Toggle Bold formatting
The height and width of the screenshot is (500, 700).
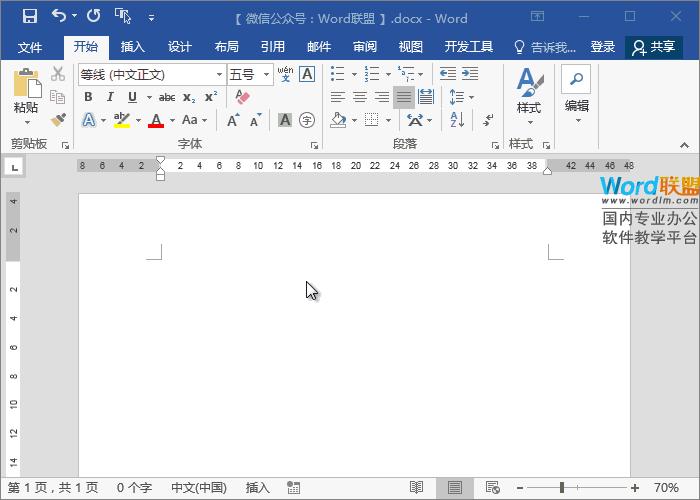(x=88, y=97)
